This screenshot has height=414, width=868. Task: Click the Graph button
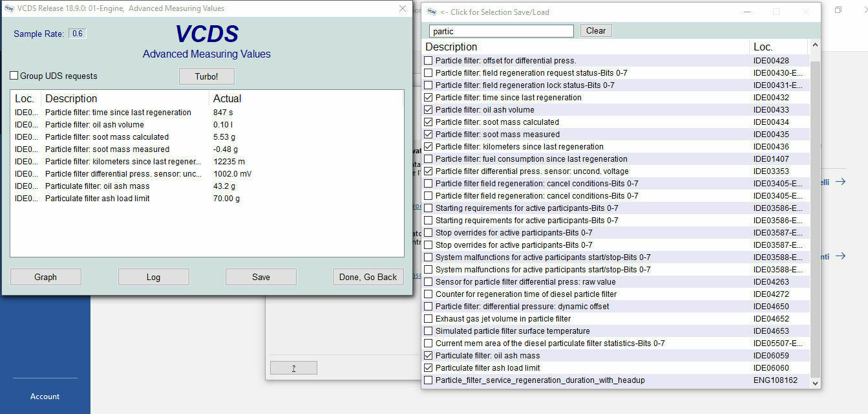click(46, 277)
